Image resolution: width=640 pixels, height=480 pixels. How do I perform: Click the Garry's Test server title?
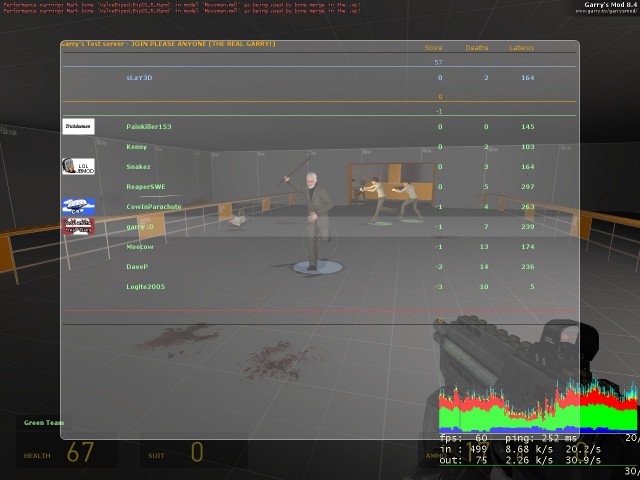[x=168, y=44]
